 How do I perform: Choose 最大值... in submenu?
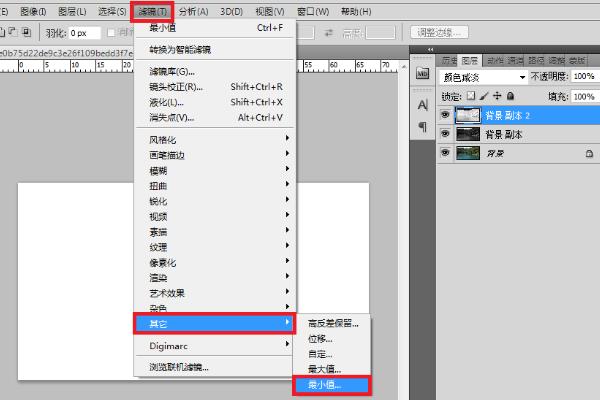(x=332, y=369)
